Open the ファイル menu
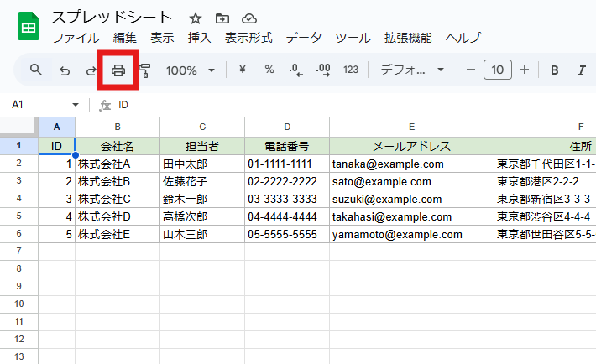 [x=76, y=38]
